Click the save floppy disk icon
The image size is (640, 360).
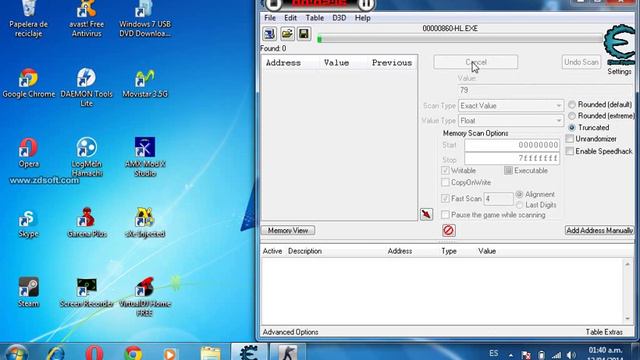(304, 34)
